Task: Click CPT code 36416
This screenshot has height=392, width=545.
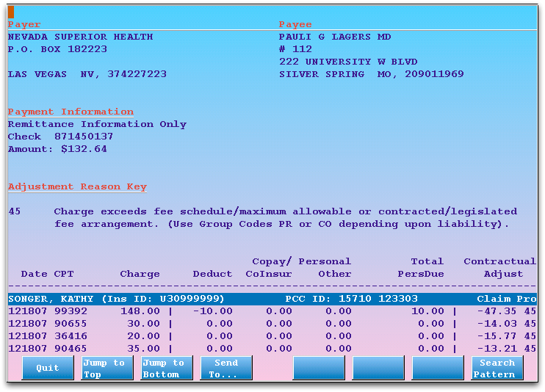Action: [71, 336]
